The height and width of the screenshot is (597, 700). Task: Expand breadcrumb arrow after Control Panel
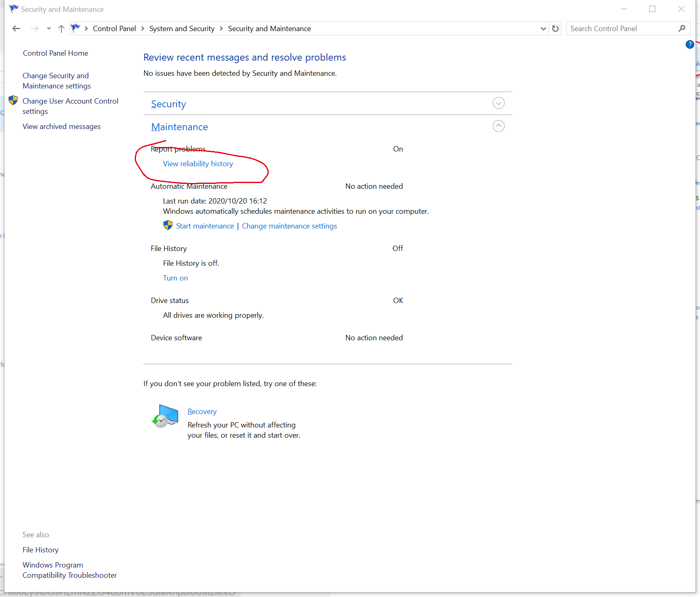click(143, 28)
